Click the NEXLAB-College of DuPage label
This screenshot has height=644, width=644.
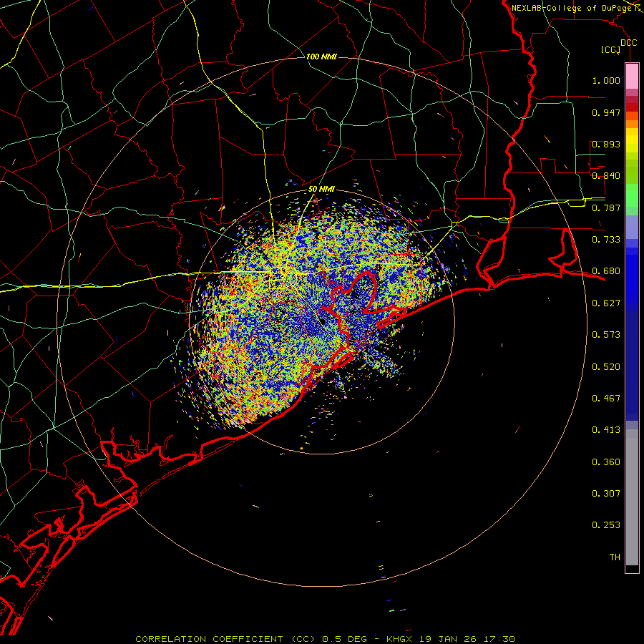coord(572,8)
